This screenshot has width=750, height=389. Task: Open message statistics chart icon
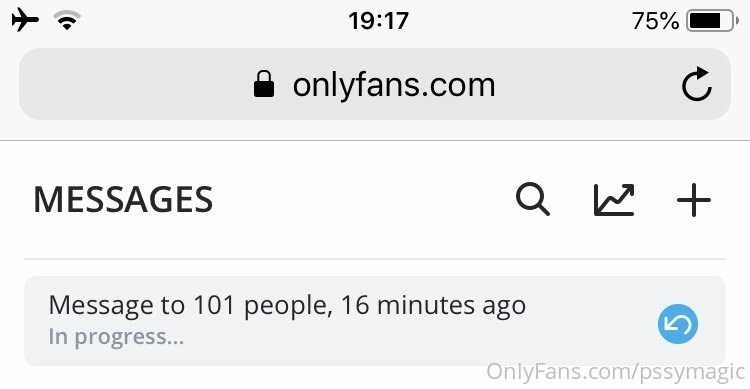(614, 200)
